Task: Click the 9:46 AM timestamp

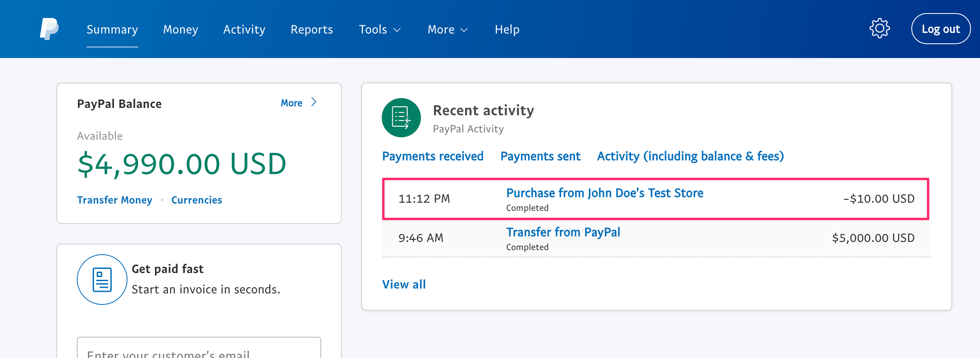Action: (421, 238)
